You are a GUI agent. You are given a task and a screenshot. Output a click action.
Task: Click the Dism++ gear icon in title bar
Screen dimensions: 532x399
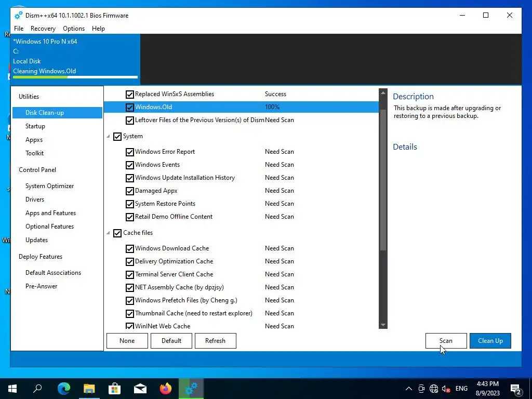18,15
